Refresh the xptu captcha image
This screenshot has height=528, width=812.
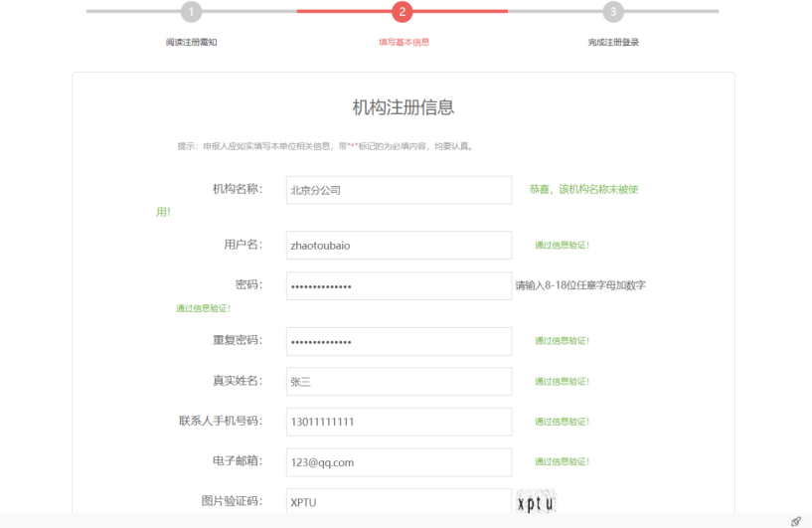[x=536, y=503]
